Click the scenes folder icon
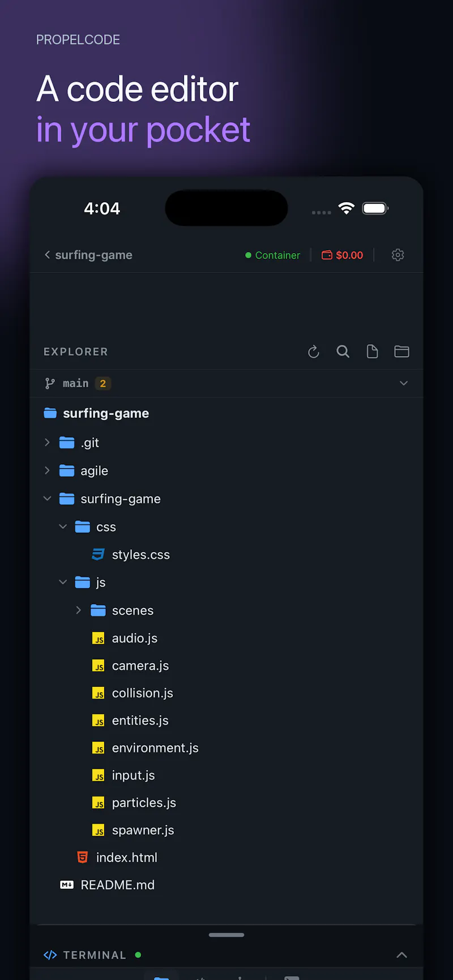453x980 pixels. [x=99, y=610]
